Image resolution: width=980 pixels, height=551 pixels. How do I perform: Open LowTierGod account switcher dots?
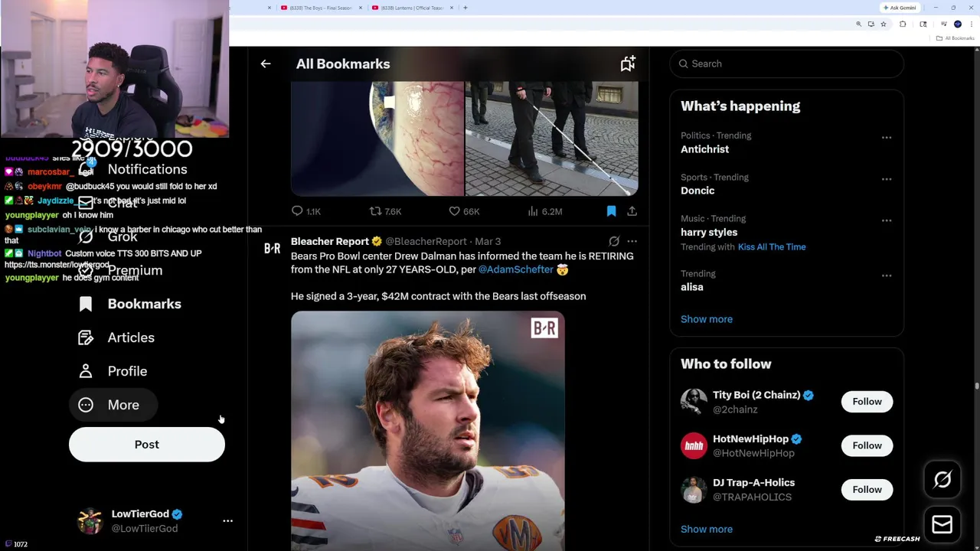pyautogui.click(x=227, y=520)
